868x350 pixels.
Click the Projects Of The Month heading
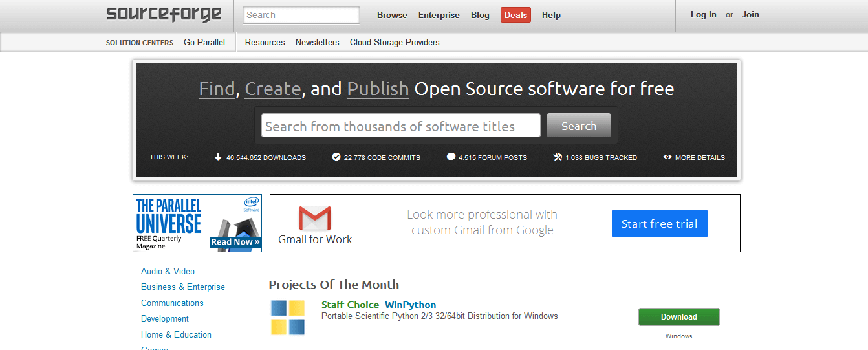(334, 285)
